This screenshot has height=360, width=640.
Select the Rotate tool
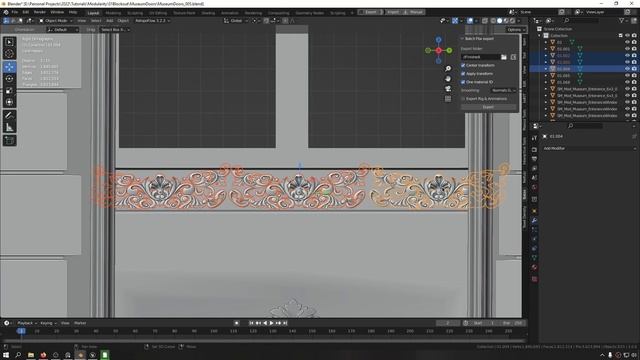pyautogui.click(x=9, y=78)
